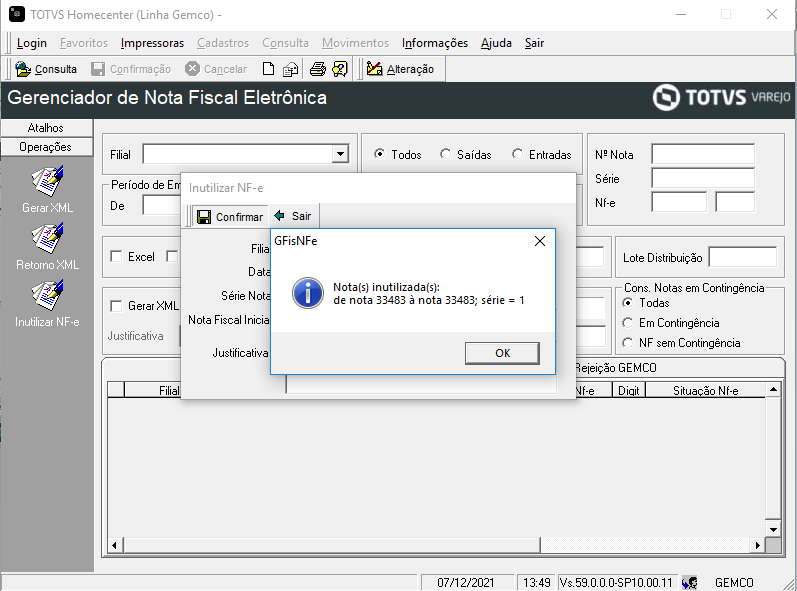This screenshot has width=797, height=591.
Task: Switch to the Atalhos sidebar tab
Action: 46,128
